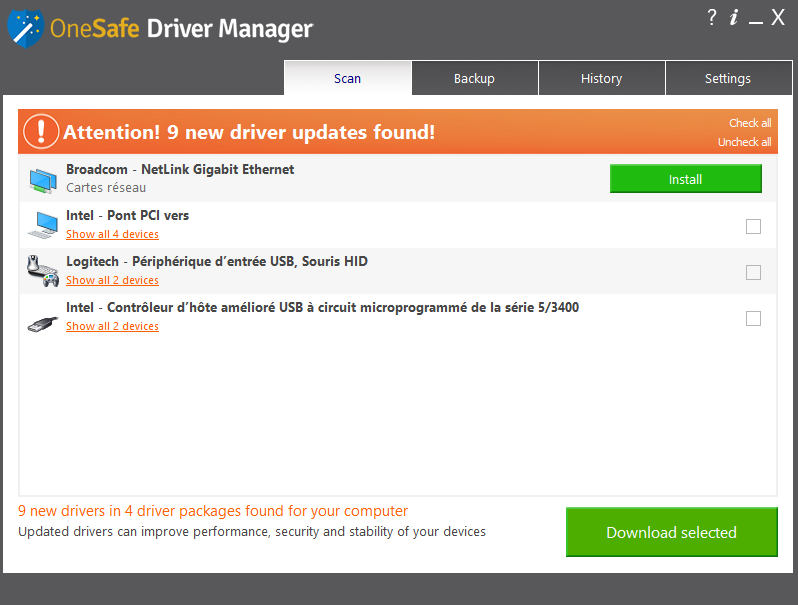Click the Check all link
Screen dimensions: 798x605
750,123
